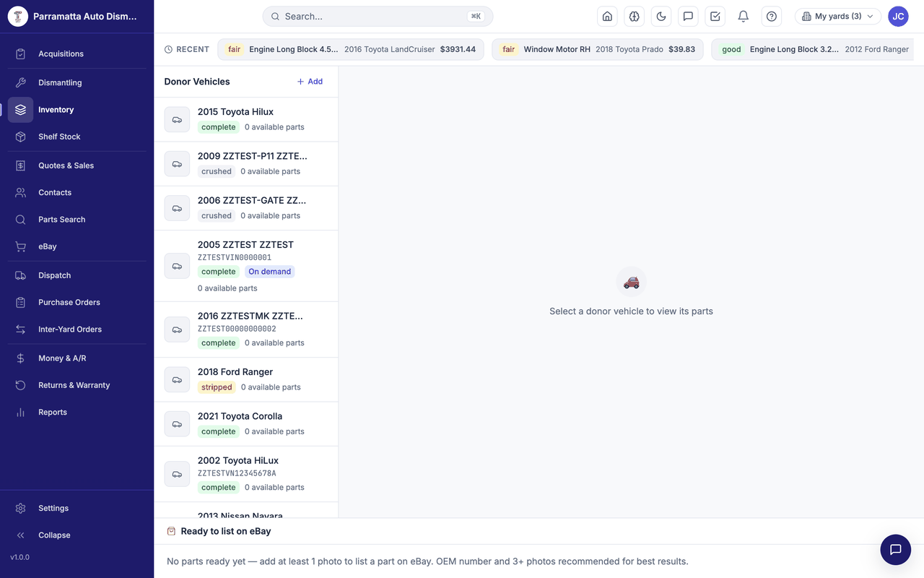Select the 2002 Toyota HiLux donor vehicle
The width and height of the screenshot is (924, 578).
246,474
